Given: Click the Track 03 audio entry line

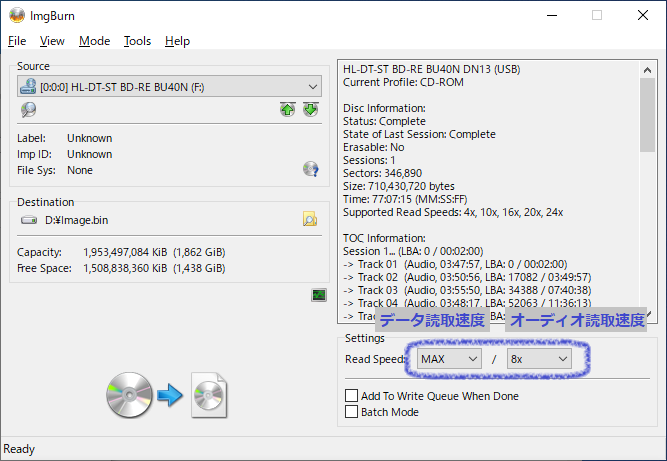Looking at the screenshot, I should pyautogui.click(x=467, y=290).
